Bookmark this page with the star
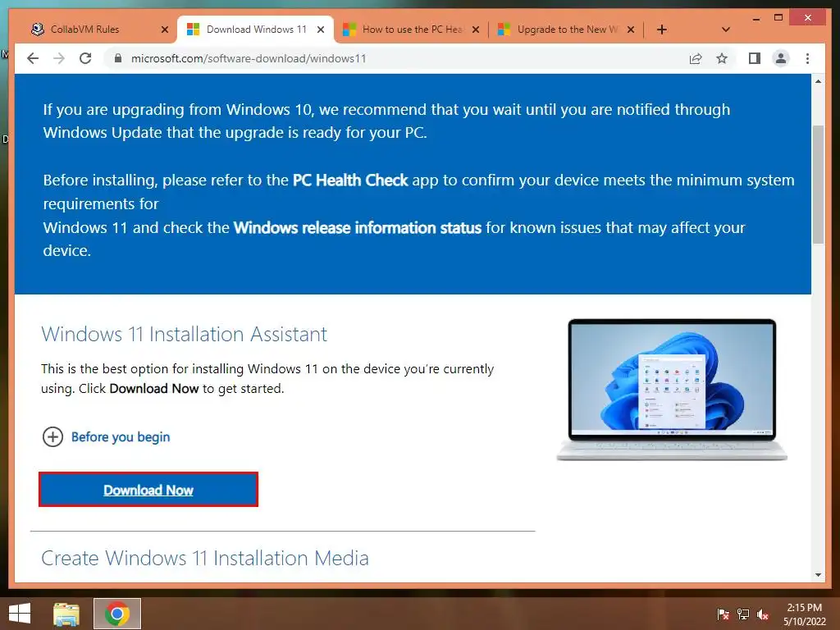The height and width of the screenshot is (630, 840). (722, 58)
